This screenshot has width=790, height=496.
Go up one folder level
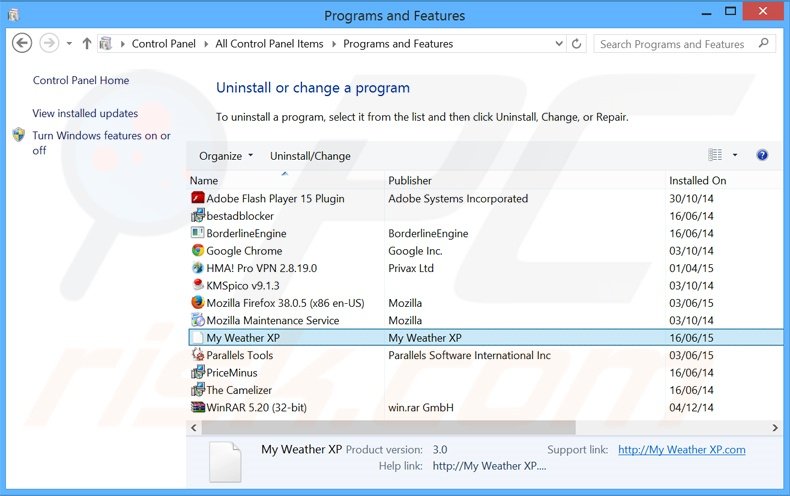pyautogui.click(x=87, y=44)
